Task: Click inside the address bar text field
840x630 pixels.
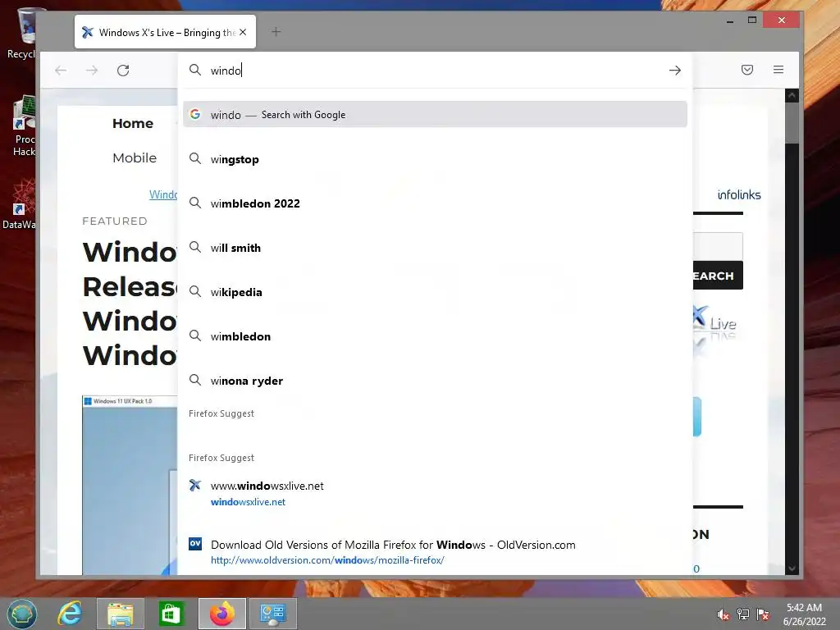Action: click(x=434, y=71)
